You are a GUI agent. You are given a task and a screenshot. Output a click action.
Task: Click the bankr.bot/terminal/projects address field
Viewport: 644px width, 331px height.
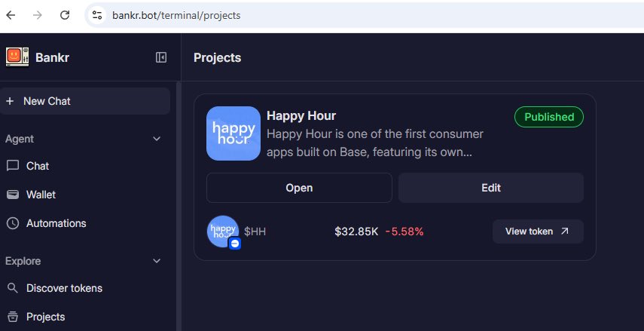[x=176, y=16]
